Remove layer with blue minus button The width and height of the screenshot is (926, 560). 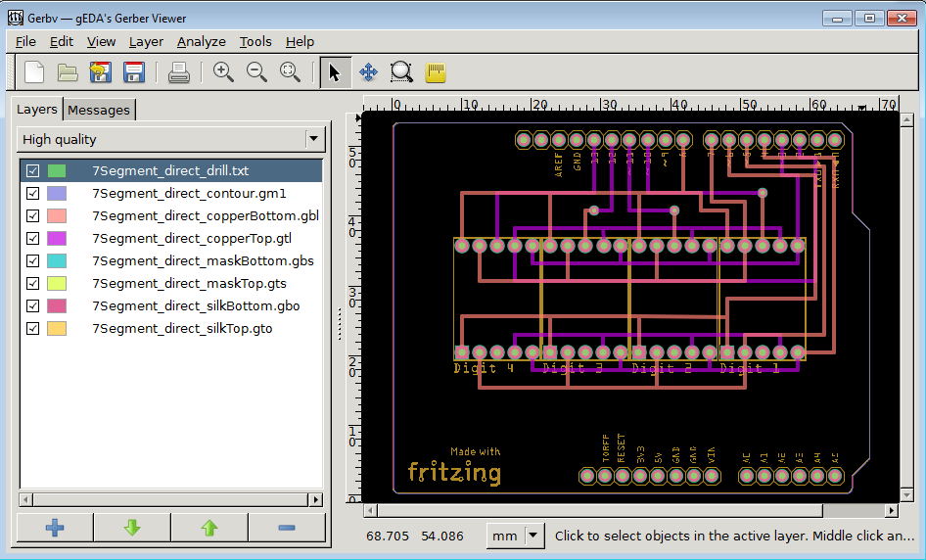click(287, 527)
